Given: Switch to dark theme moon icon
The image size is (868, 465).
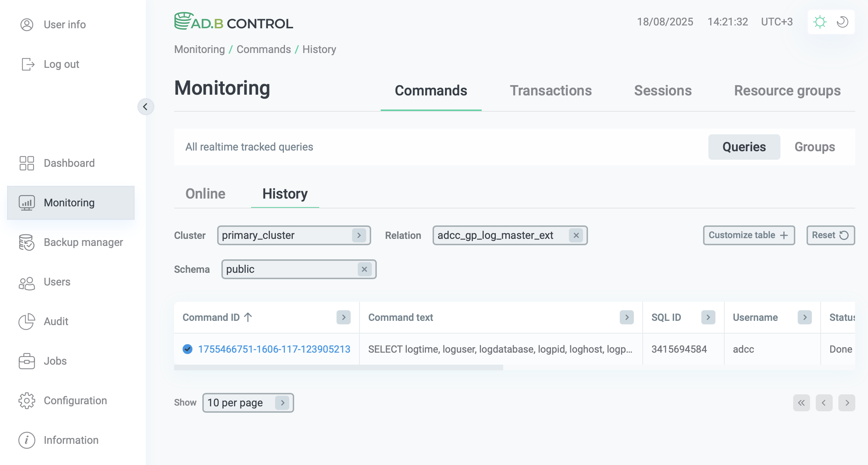Looking at the screenshot, I should (x=842, y=22).
